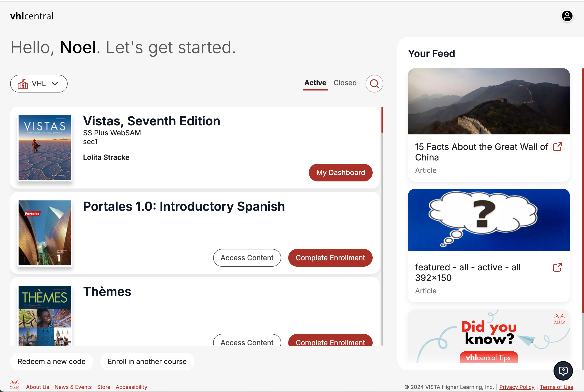Open the News & Events link

73,387
